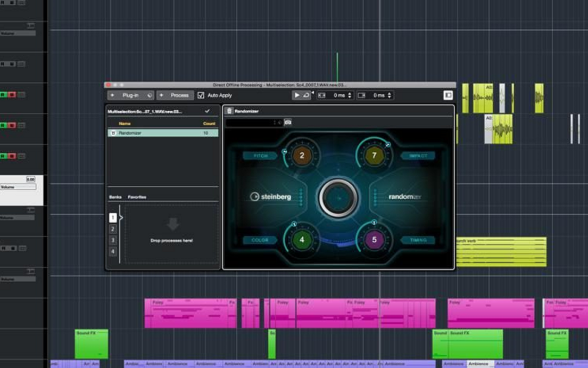Screen dimensions: 588x368
Task: Select bank slot 1
Action: coord(113,218)
